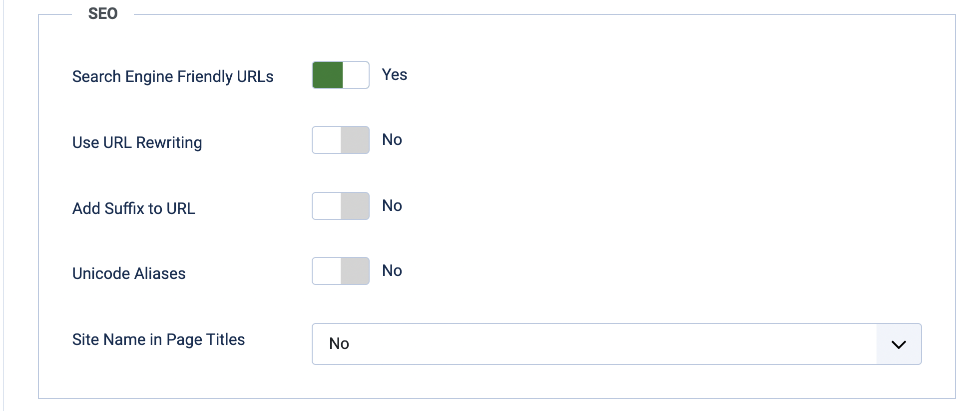The image size is (980, 411).
Task: Click the green half of the SEF URLs switch
Action: pyautogui.click(x=328, y=75)
